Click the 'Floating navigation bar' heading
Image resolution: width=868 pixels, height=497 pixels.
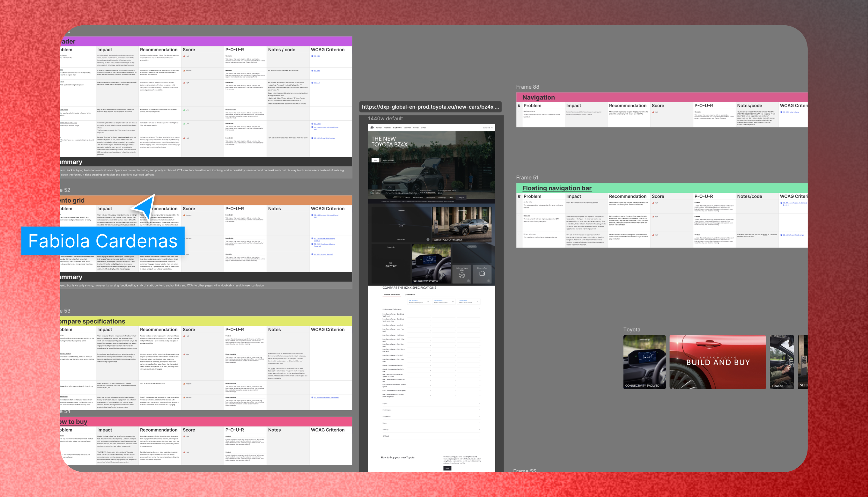click(557, 188)
